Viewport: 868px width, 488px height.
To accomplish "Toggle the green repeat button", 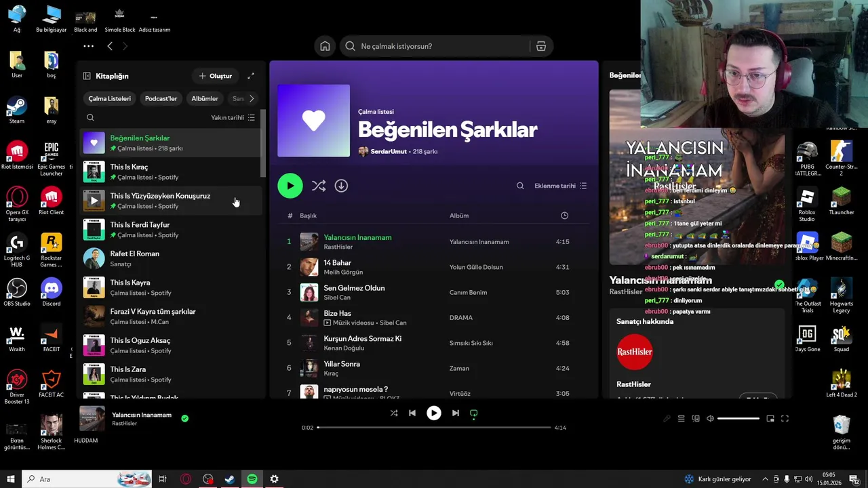I will point(474,413).
